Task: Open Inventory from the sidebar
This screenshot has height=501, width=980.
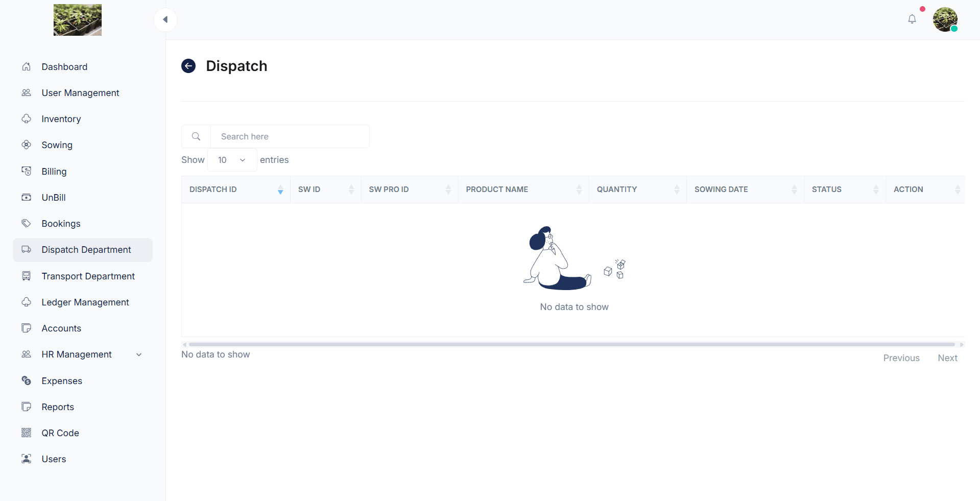Action: [x=61, y=119]
